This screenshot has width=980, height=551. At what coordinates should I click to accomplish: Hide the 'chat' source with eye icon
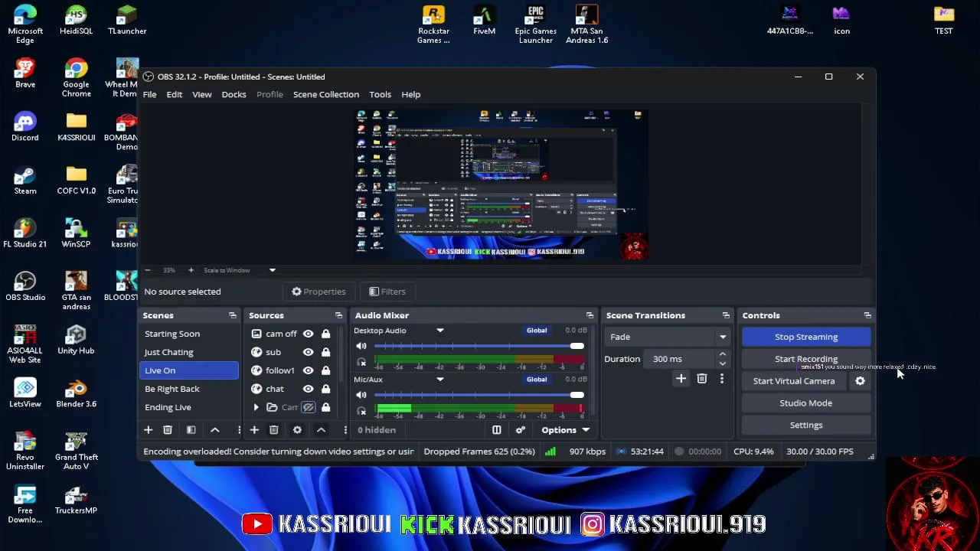(x=308, y=389)
